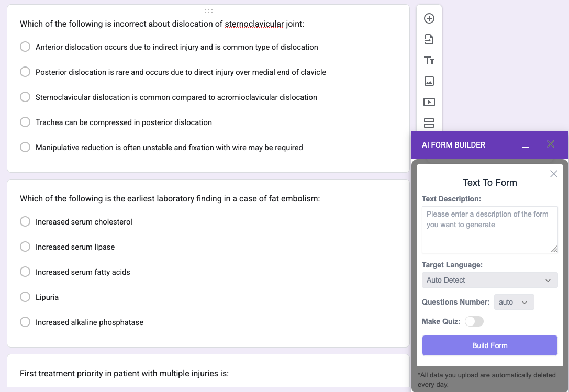Click the Text Description input area

click(489, 230)
